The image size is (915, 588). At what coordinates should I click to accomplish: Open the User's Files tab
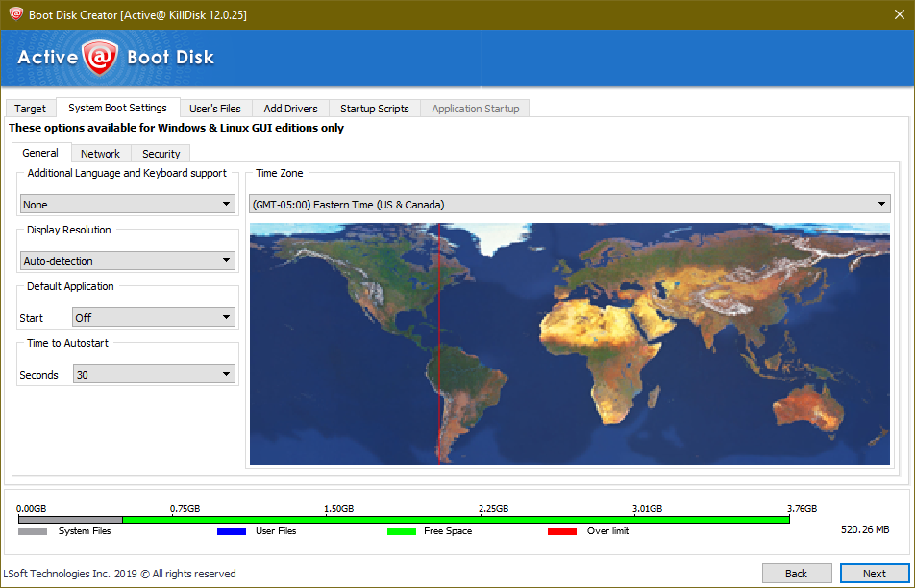tap(215, 109)
